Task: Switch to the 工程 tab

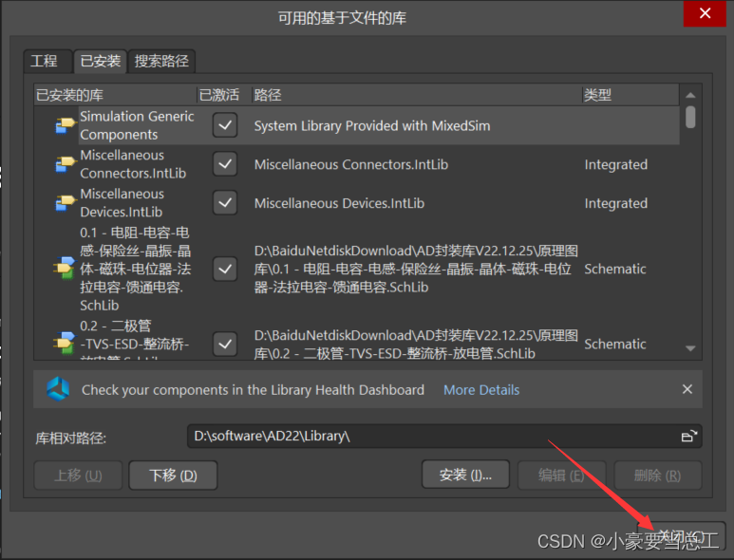Action: click(44, 61)
